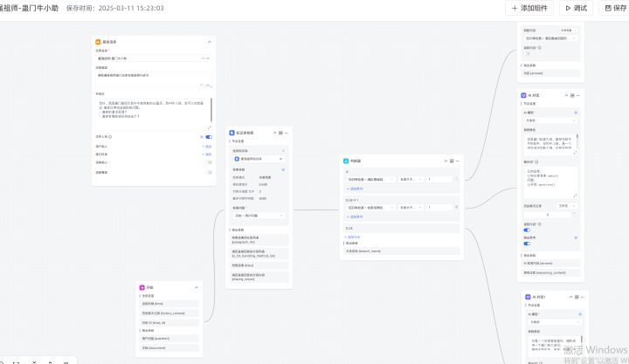Click 添加条件 link under the IF branch
This screenshot has width=629, height=364.
[x=356, y=189]
